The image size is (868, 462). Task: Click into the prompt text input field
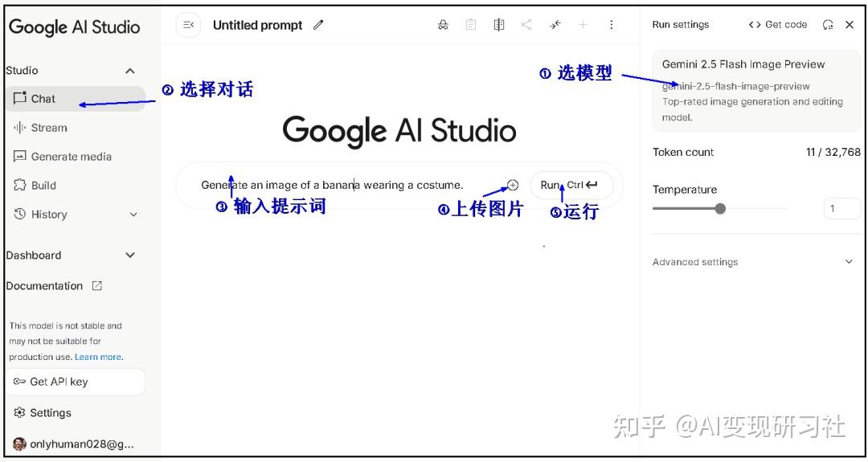332,186
